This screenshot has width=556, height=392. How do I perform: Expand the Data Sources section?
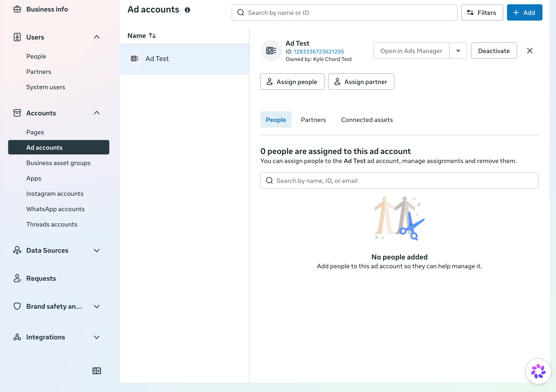pyautogui.click(x=97, y=250)
